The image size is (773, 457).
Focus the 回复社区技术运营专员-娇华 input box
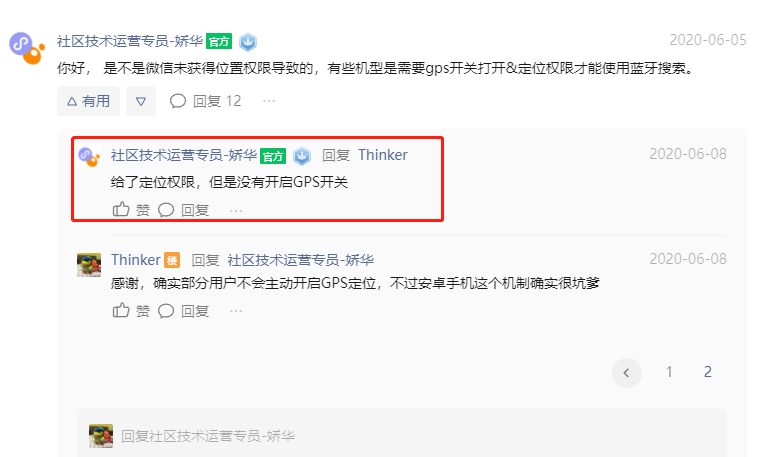click(401, 436)
